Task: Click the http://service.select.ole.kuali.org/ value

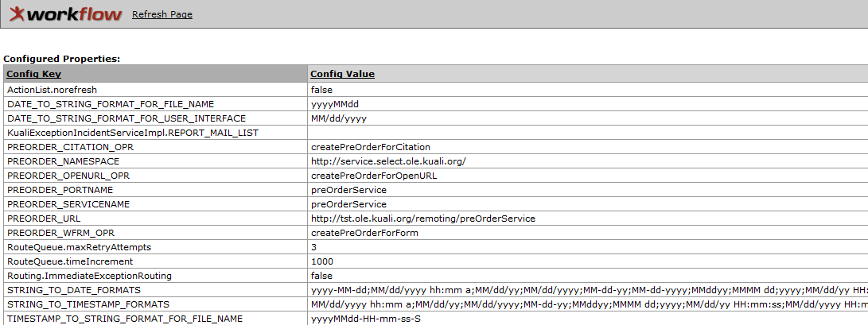Action: click(x=388, y=161)
